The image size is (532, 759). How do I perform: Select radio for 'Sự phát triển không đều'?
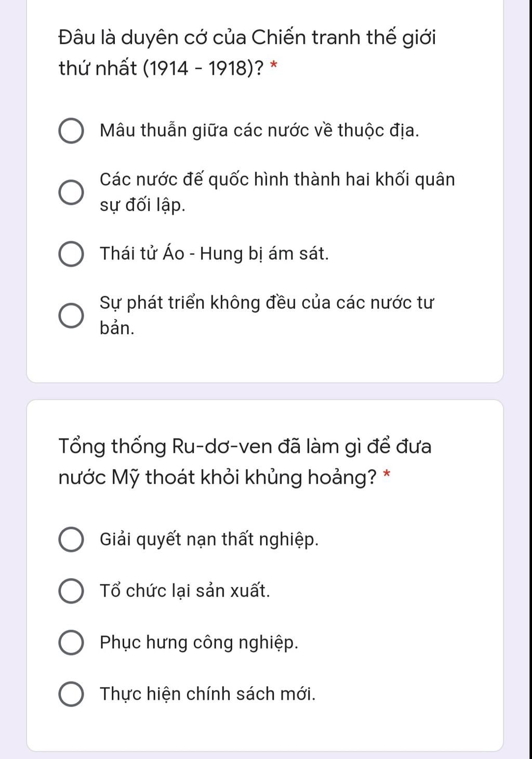pyautogui.click(x=71, y=316)
